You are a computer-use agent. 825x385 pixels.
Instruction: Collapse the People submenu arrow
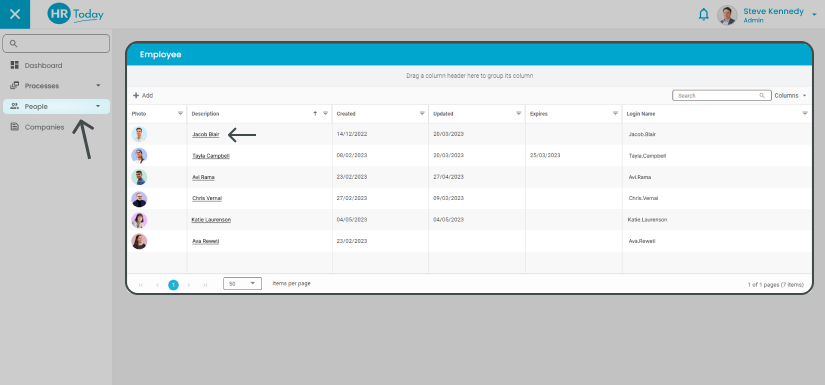(98, 106)
